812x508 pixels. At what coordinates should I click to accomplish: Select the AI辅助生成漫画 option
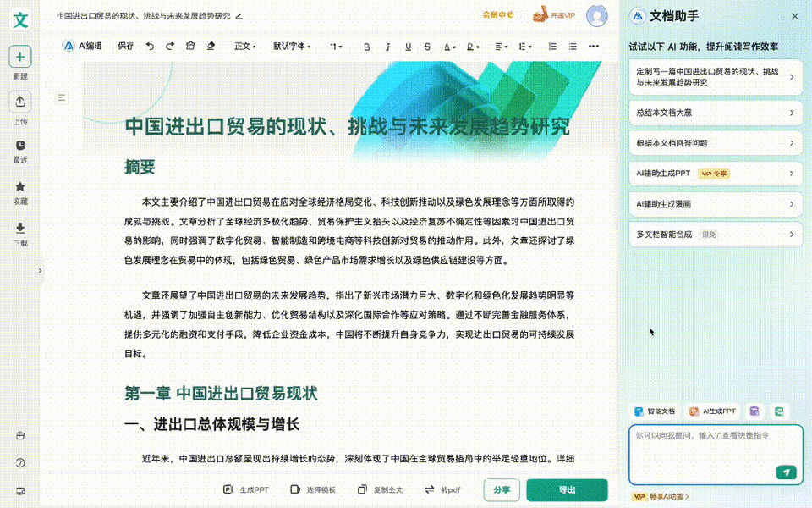[716, 204]
